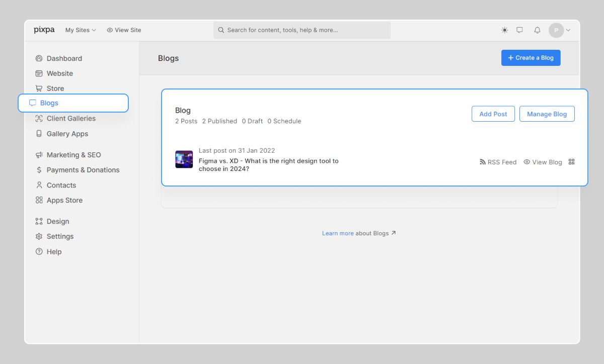Open the profile account dropdown

(x=560, y=30)
